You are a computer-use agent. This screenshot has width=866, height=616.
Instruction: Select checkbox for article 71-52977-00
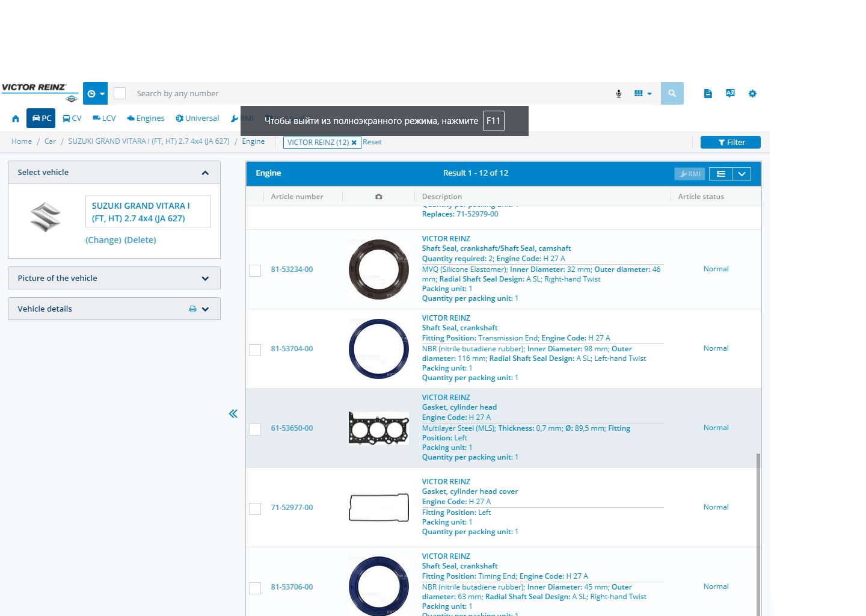(x=255, y=509)
